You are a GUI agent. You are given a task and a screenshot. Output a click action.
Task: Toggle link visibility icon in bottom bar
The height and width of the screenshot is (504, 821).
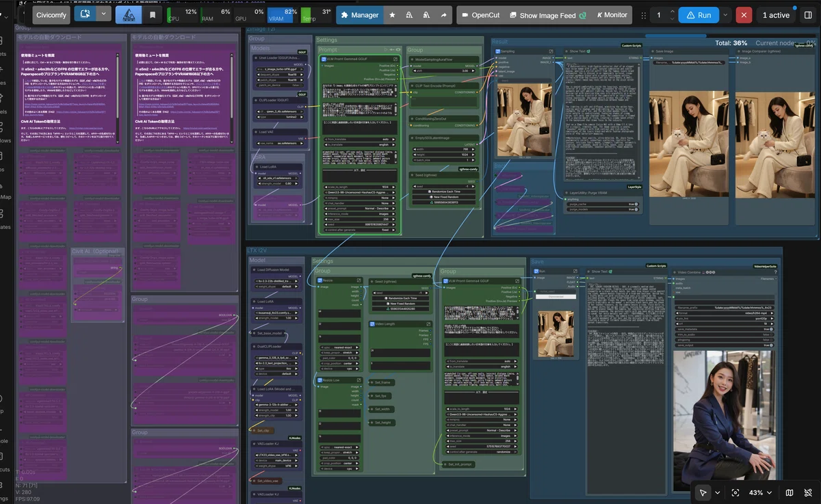(x=807, y=492)
